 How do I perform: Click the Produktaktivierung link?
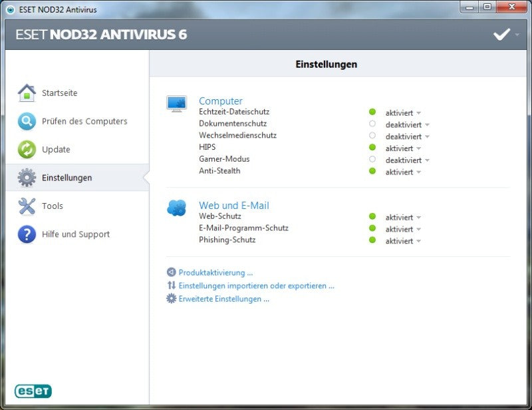click(x=215, y=272)
